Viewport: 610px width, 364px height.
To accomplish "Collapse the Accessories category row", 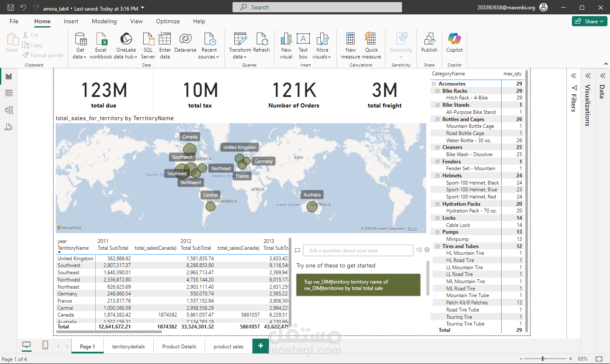I will 434,84.
